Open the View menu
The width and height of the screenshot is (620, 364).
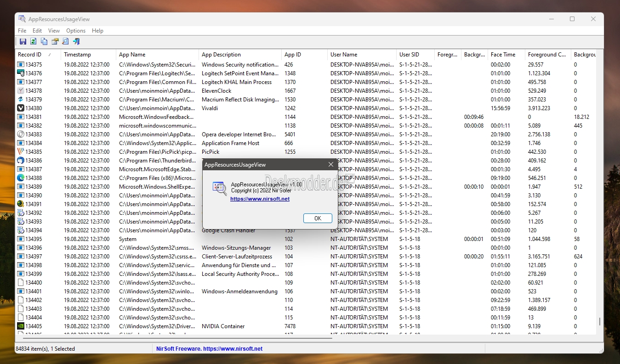54,31
